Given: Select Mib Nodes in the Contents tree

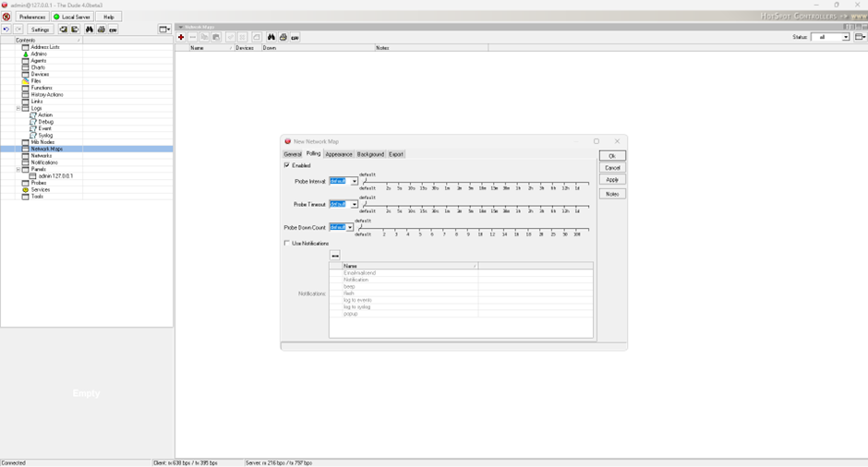Looking at the screenshot, I should pos(42,142).
